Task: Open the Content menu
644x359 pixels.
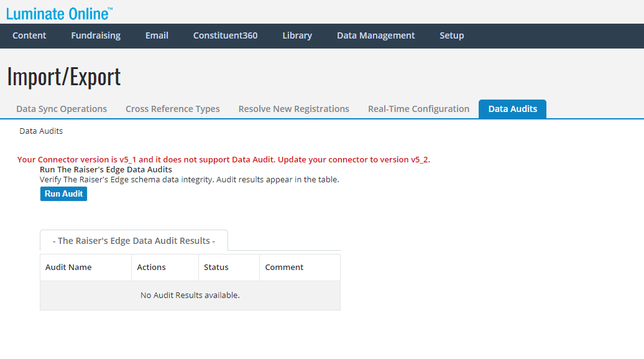Action: point(29,36)
